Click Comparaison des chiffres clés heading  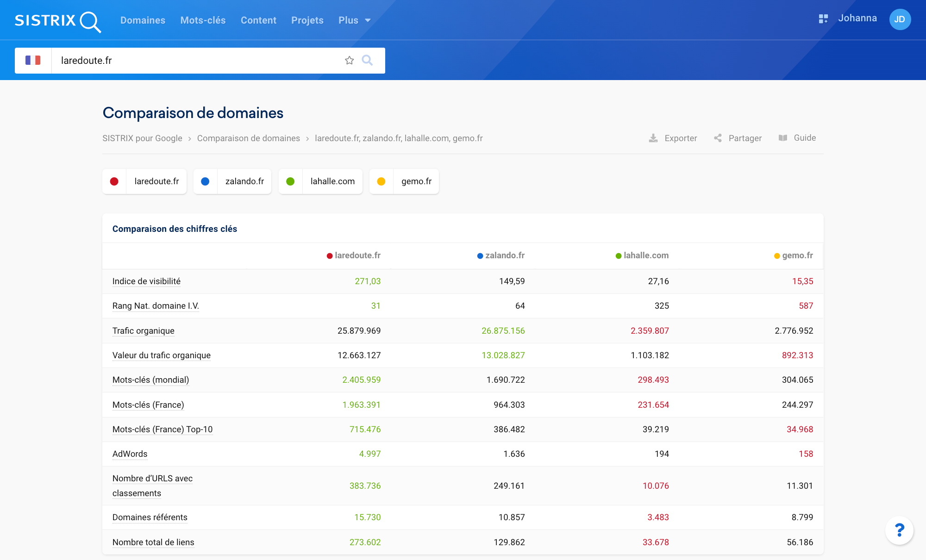click(x=175, y=229)
